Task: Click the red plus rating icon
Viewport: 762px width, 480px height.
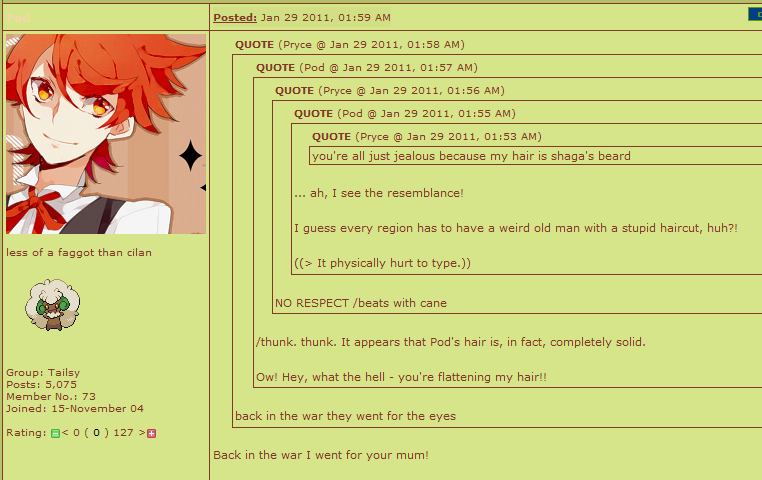Action: (x=152, y=433)
